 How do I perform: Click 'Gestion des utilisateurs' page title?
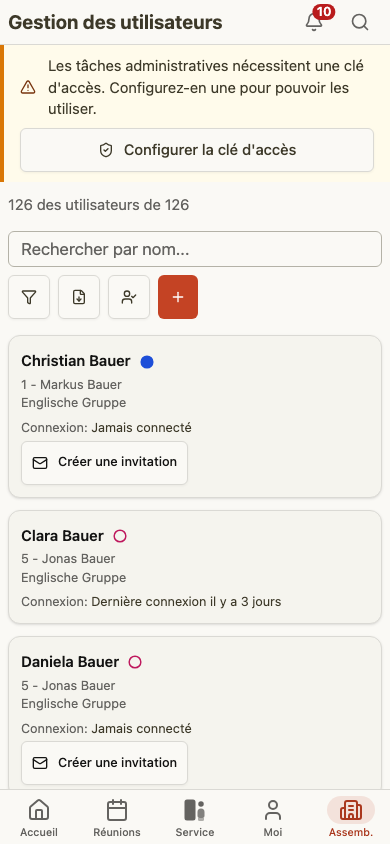coord(116,23)
